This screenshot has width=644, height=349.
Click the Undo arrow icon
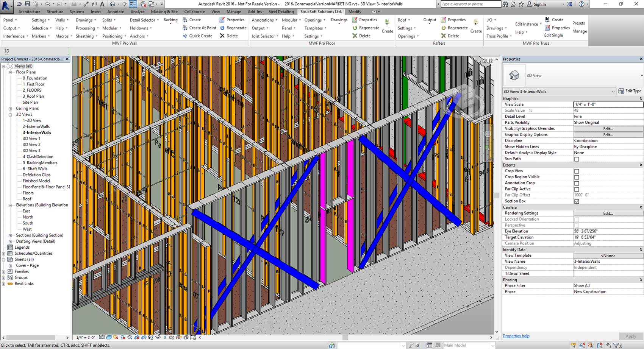[x=48, y=4]
